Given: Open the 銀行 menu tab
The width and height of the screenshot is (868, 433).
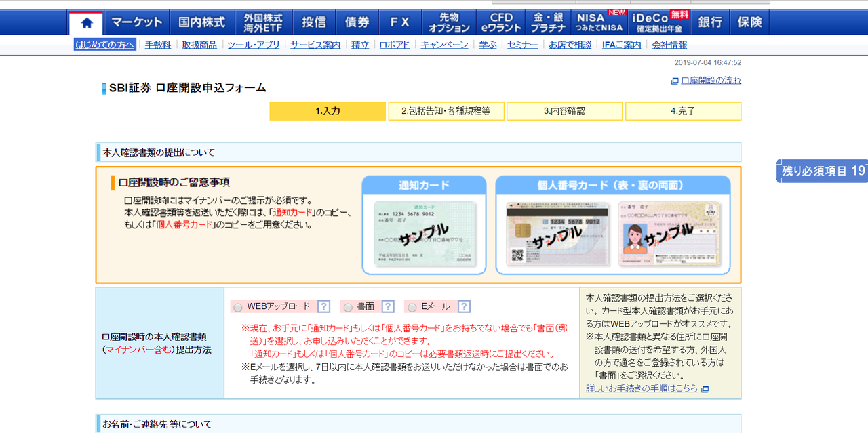Looking at the screenshot, I should coord(710,22).
